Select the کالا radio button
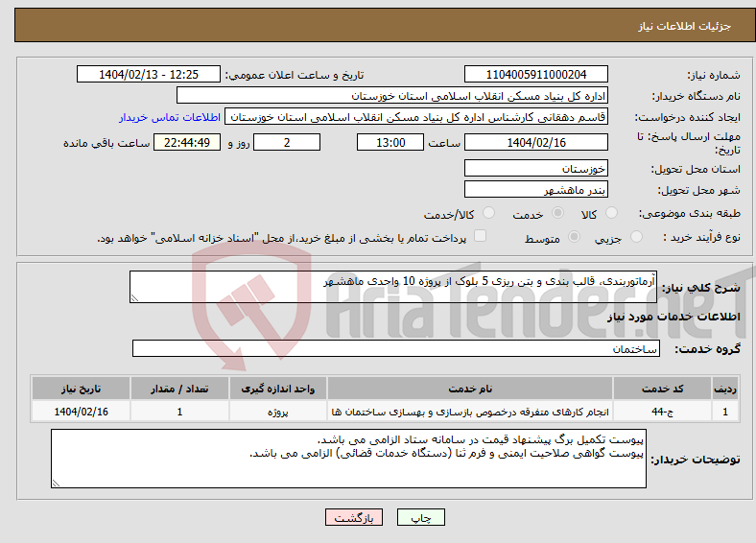Viewport: 756px width, 543px height. point(611,213)
